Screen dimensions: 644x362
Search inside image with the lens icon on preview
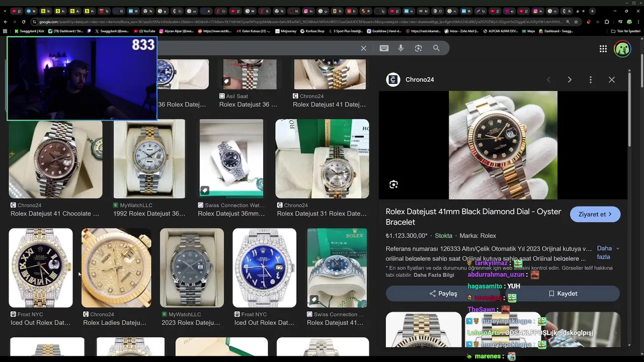[x=393, y=185]
